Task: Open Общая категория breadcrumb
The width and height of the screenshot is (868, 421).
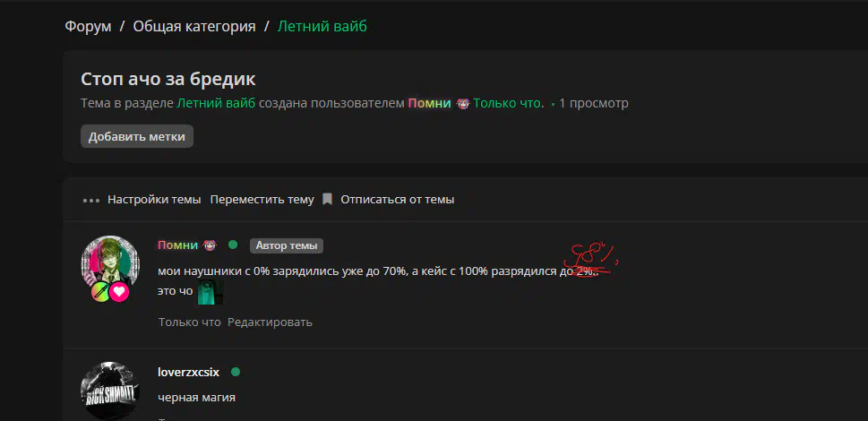Action: [x=194, y=27]
